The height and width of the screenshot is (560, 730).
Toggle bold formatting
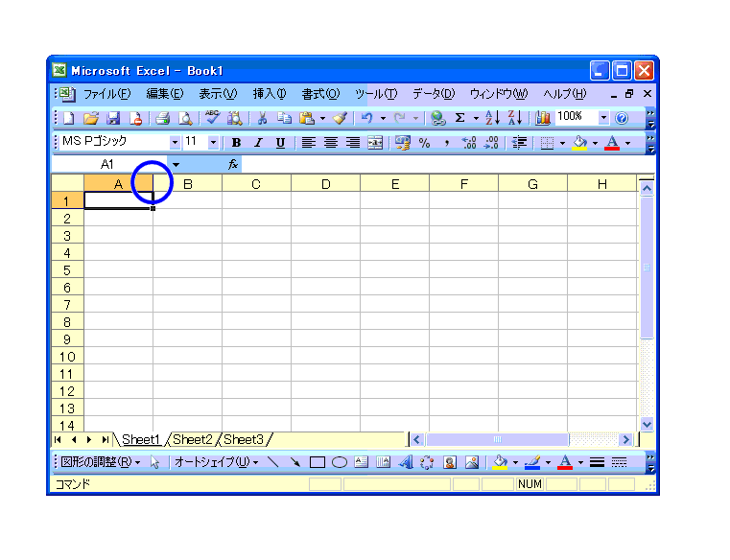click(236, 143)
